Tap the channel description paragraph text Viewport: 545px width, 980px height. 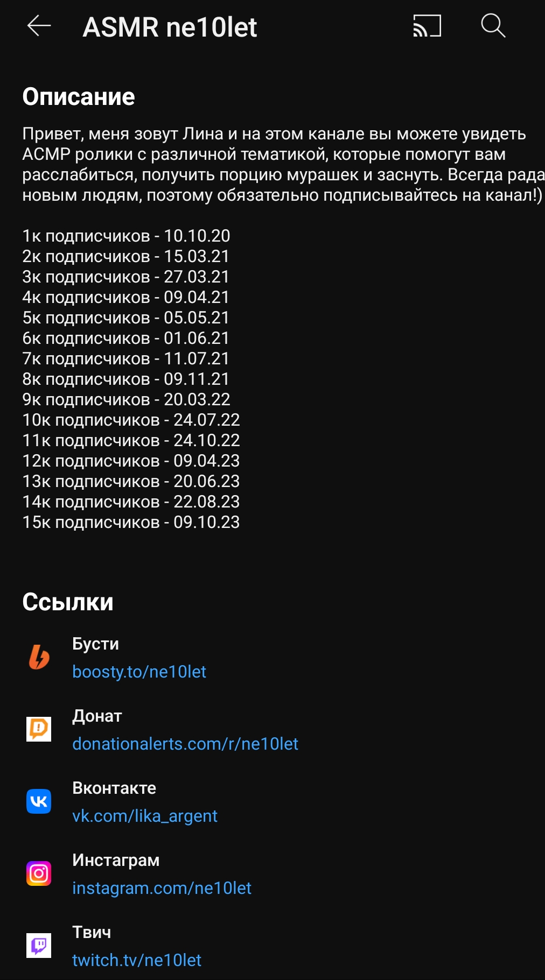283,165
